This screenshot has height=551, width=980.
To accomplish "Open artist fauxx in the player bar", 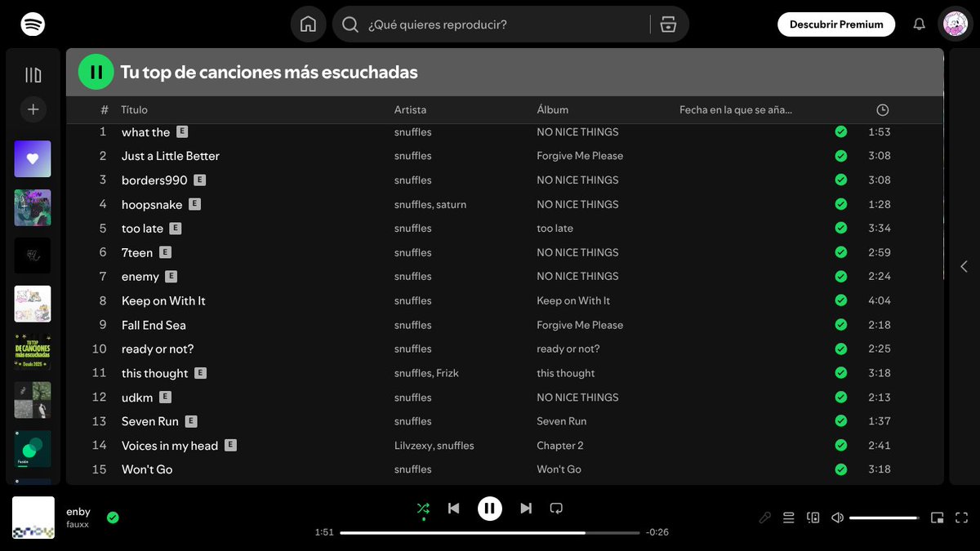I will coord(78,525).
